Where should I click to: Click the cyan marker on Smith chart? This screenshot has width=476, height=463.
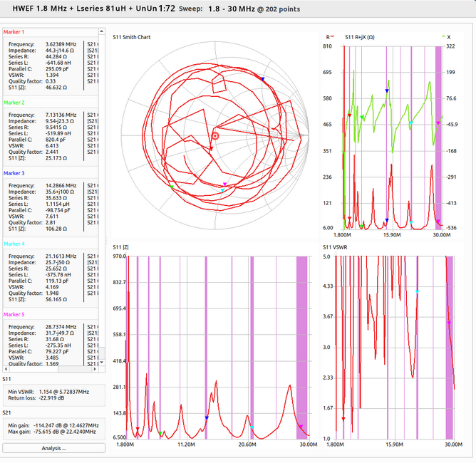[x=222, y=190]
